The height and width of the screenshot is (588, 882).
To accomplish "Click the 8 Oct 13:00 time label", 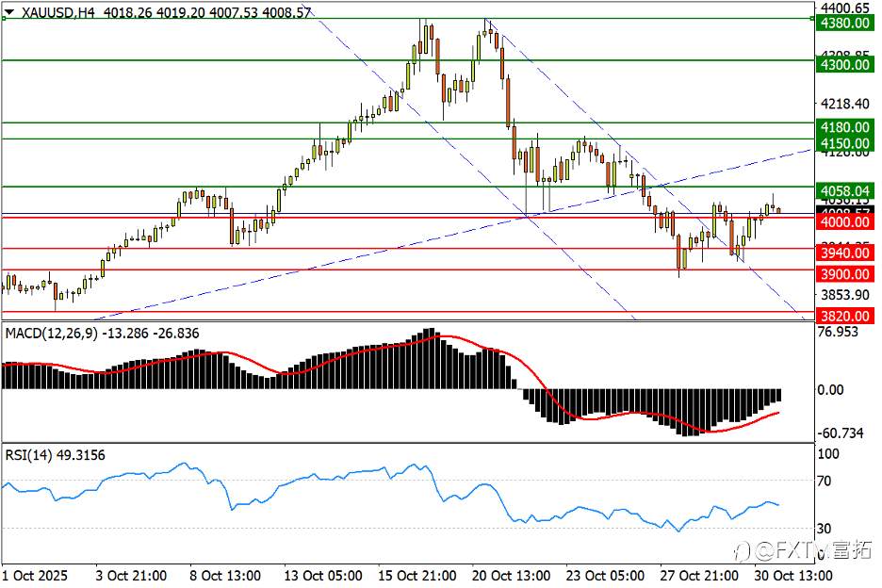I will (225, 576).
